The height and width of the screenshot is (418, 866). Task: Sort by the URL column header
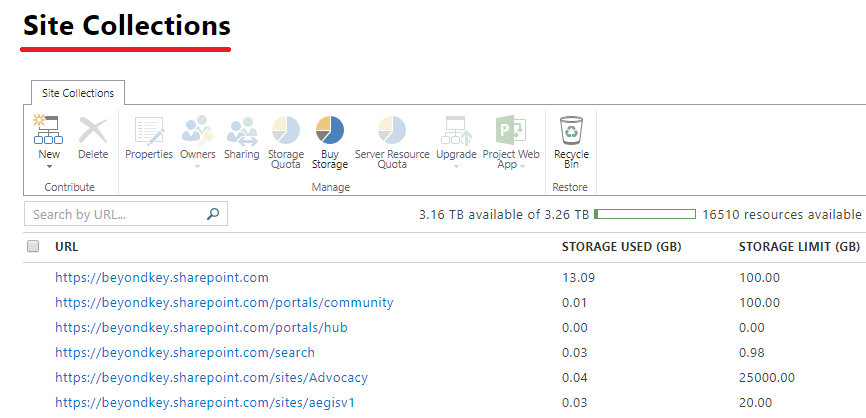(67, 247)
